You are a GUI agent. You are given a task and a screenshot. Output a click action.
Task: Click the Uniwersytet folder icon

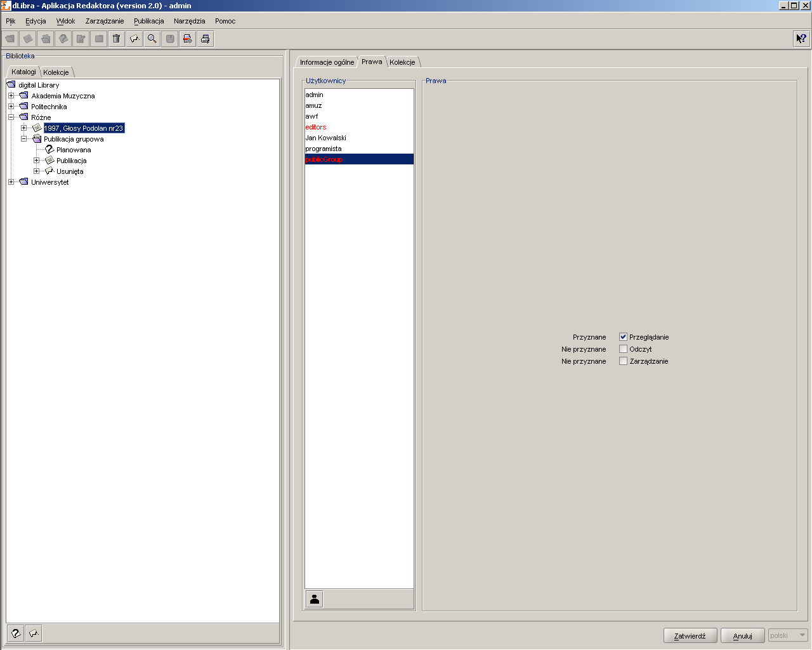(x=24, y=182)
